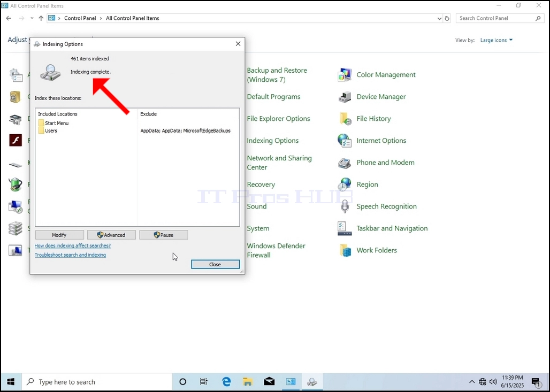Click Control Panel breadcrumb
This screenshot has width=550, height=392.
coord(80,18)
